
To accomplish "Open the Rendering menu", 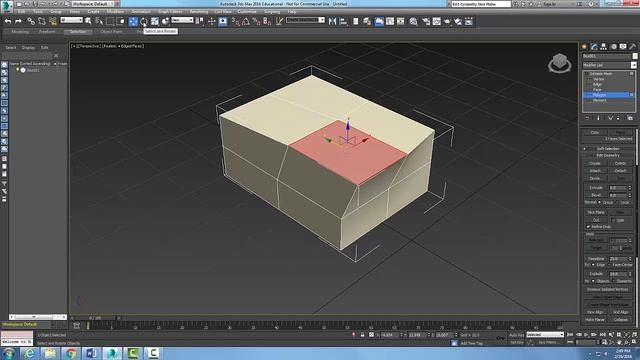I will point(198,11).
